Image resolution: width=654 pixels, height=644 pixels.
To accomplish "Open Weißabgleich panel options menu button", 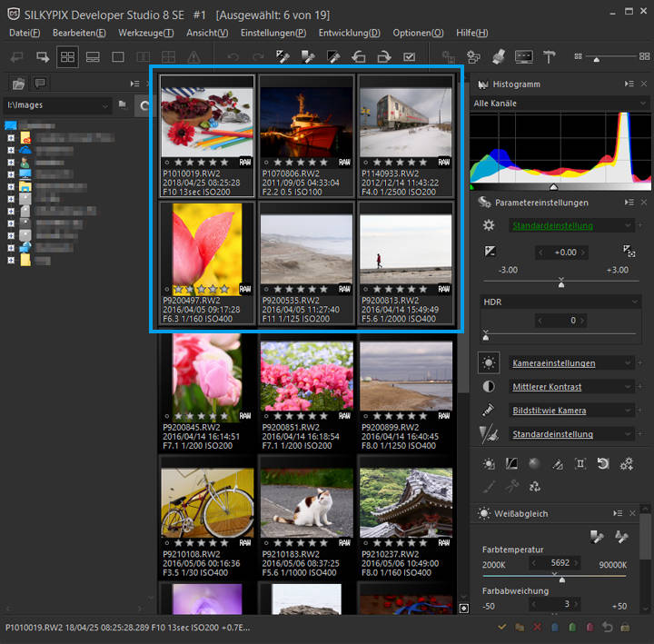I will pyautogui.click(x=618, y=513).
